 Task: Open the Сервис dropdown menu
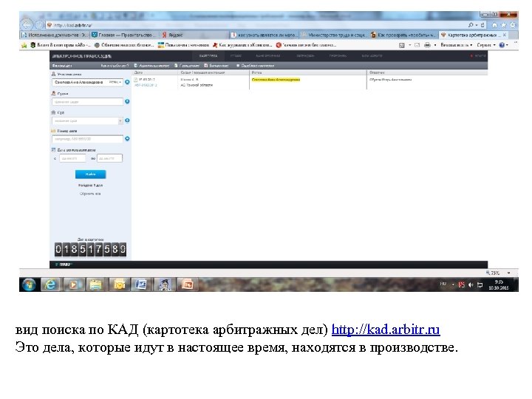point(486,45)
